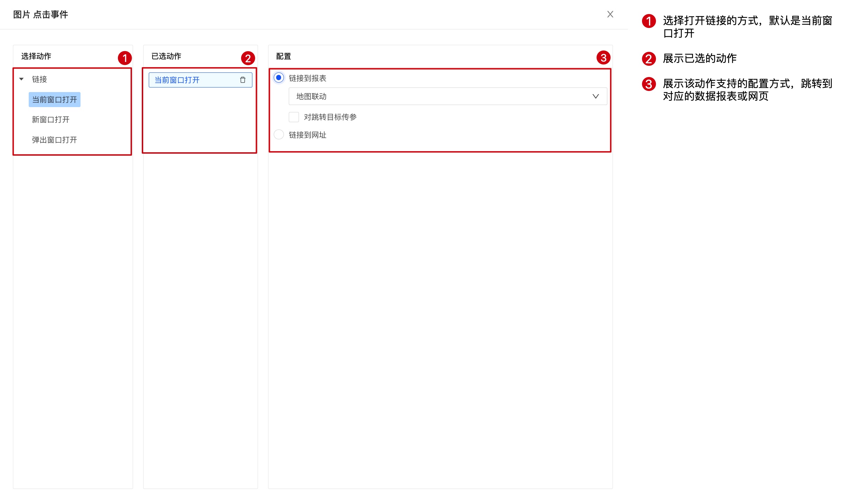
Task: Click the dropdown arrow of the 地图联动 select
Action: click(x=595, y=96)
